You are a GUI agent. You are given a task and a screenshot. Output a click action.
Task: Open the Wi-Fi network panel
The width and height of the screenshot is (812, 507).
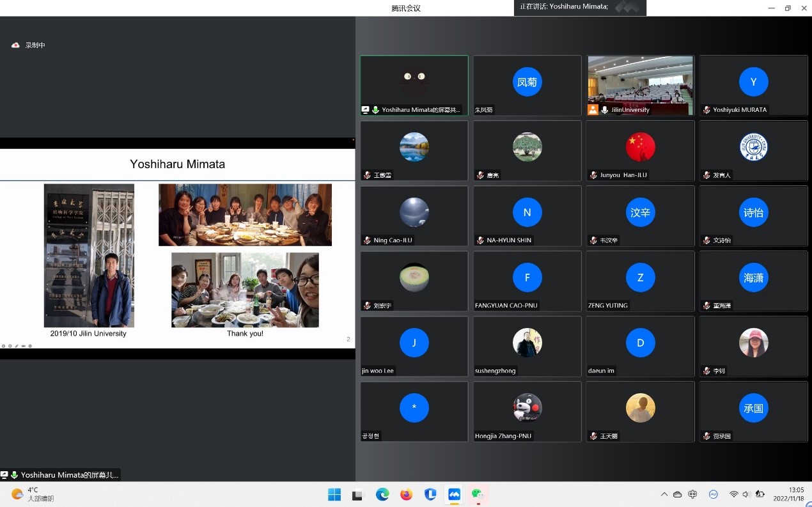click(733, 494)
